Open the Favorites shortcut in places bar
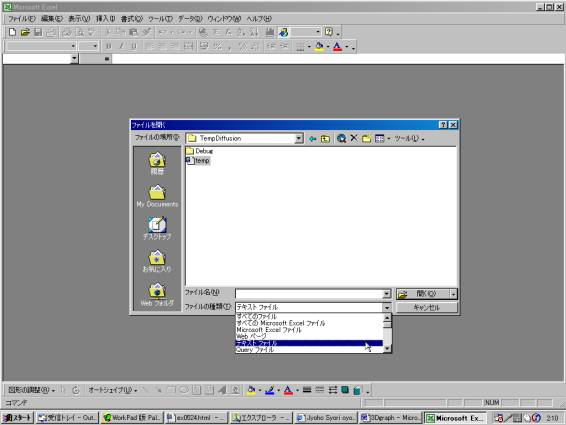 click(x=157, y=261)
